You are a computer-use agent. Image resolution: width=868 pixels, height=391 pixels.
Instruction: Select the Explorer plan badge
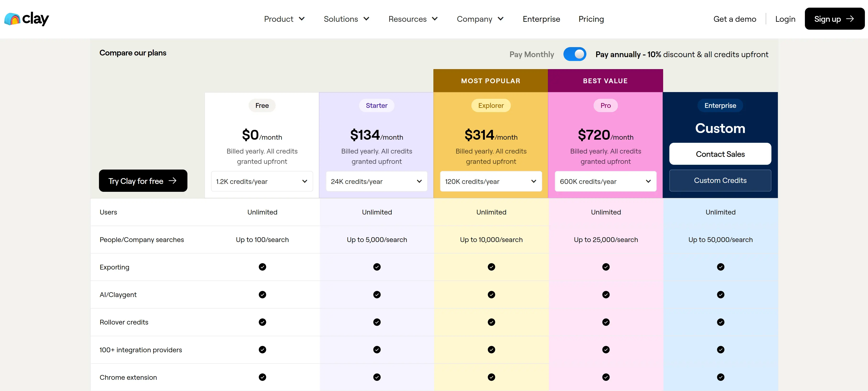point(491,105)
